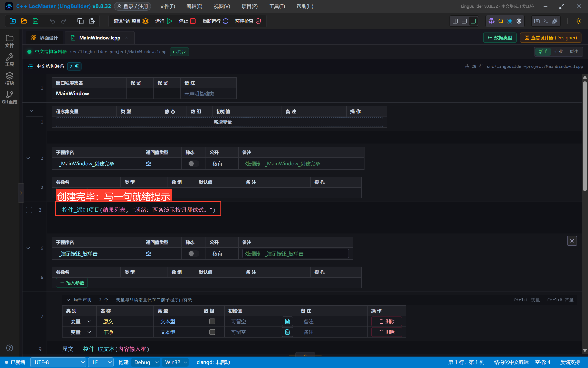588x368 pixels.
Task: Click the new project folder icon
Action: click(13, 21)
